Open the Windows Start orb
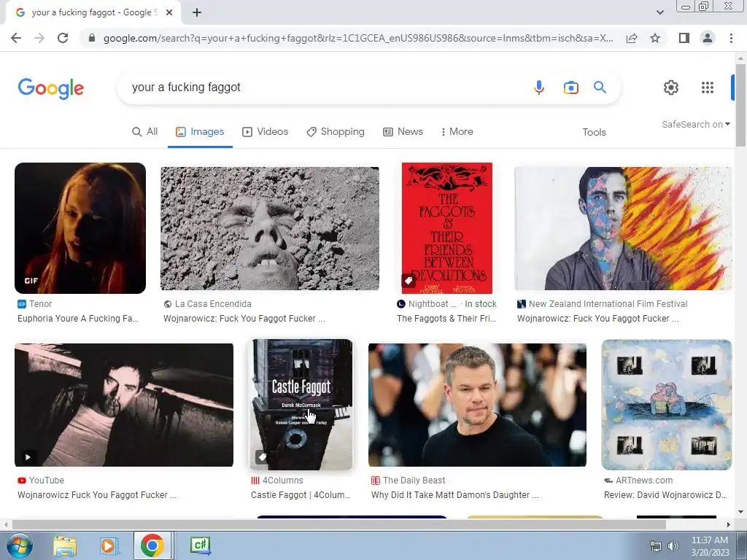 coord(19,545)
